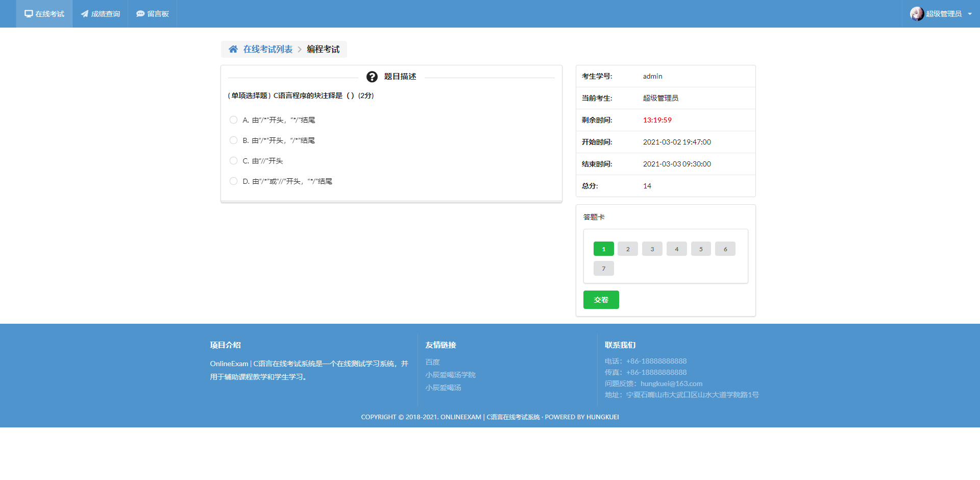Click the question mark icon above 题目描述
The height and width of the screenshot is (480, 980).
click(x=371, y=77)
